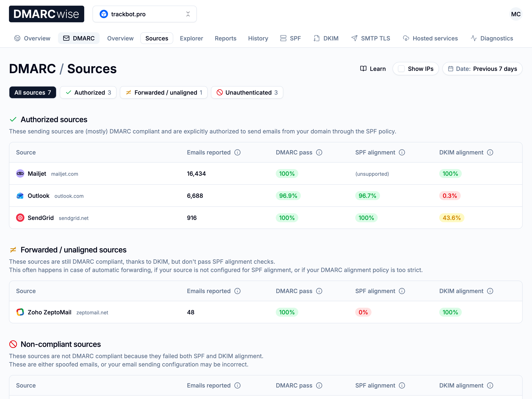Open the DMARC Overview sub-tab
This screenshot has width=532, height=399.
click(120, 38)
